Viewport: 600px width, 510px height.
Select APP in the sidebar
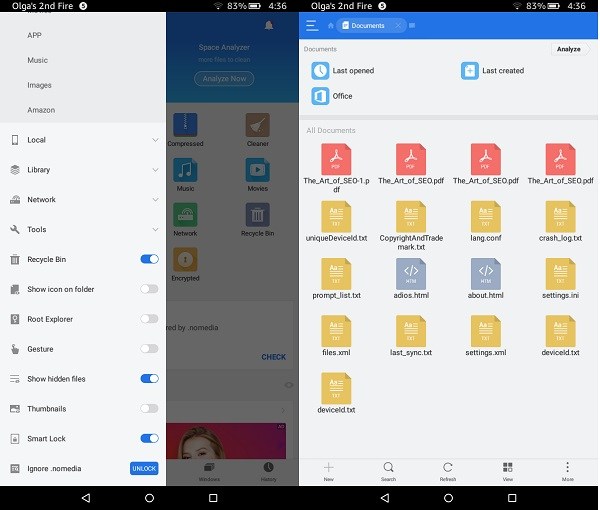(34, 35)
